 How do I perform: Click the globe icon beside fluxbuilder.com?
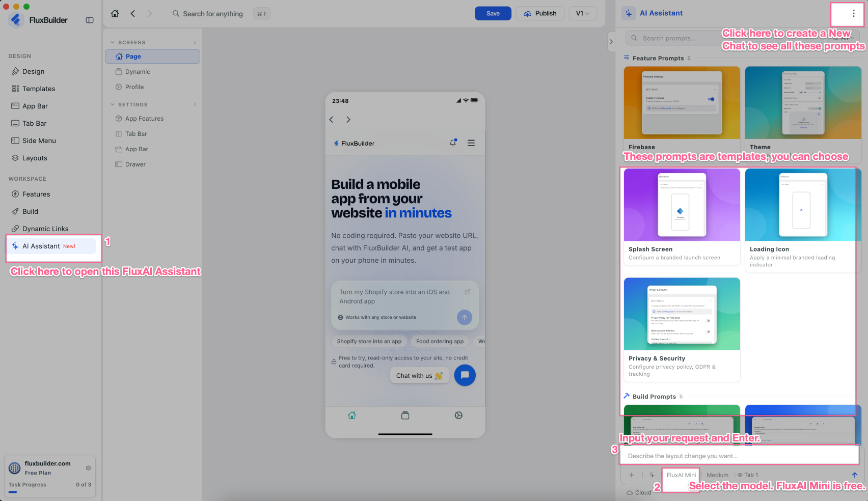[x=15, y=468]
